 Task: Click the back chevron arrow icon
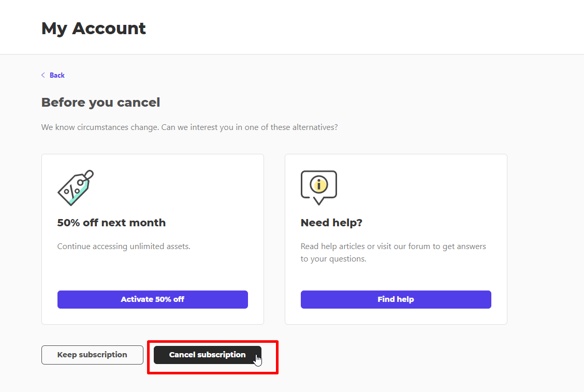click(x=43, y=75)
